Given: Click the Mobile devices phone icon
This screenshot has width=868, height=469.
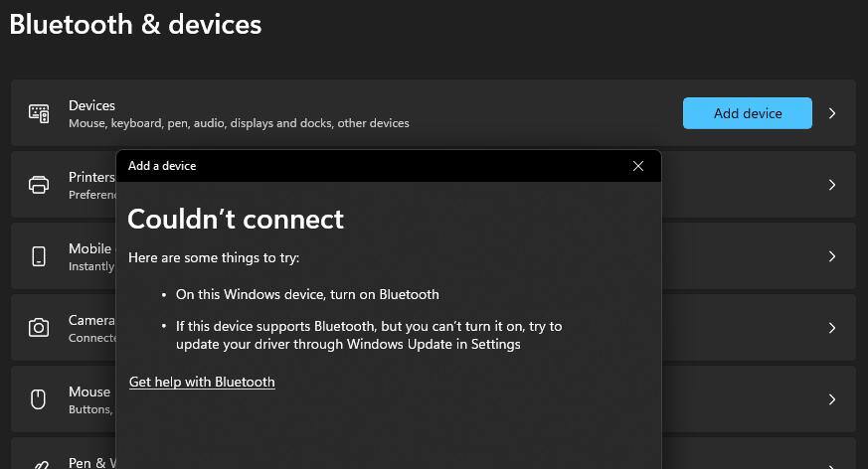Looking at the screenshot, I should [39, 256].
